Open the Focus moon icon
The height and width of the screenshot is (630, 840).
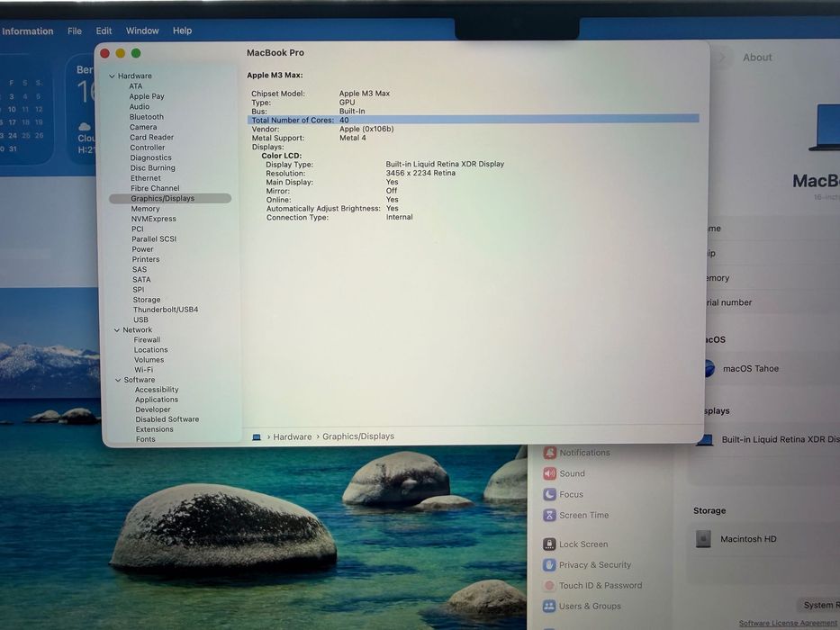(549, 494)
